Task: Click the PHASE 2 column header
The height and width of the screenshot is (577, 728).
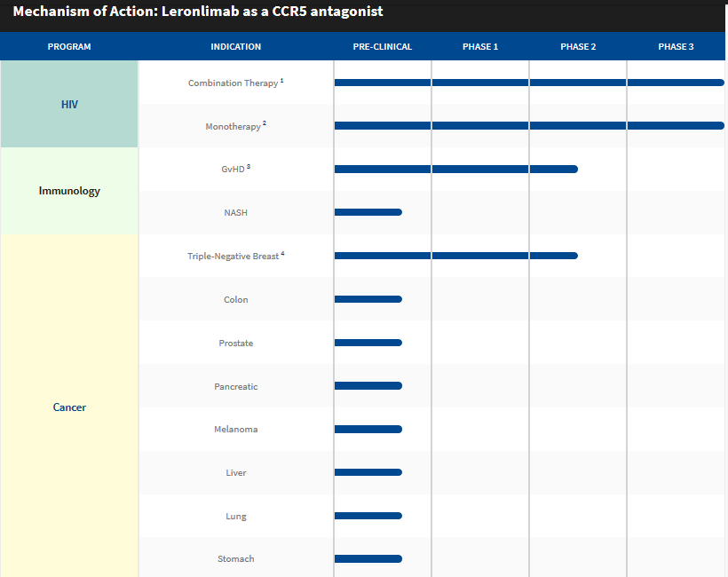Action: click(x=578, y=46)
